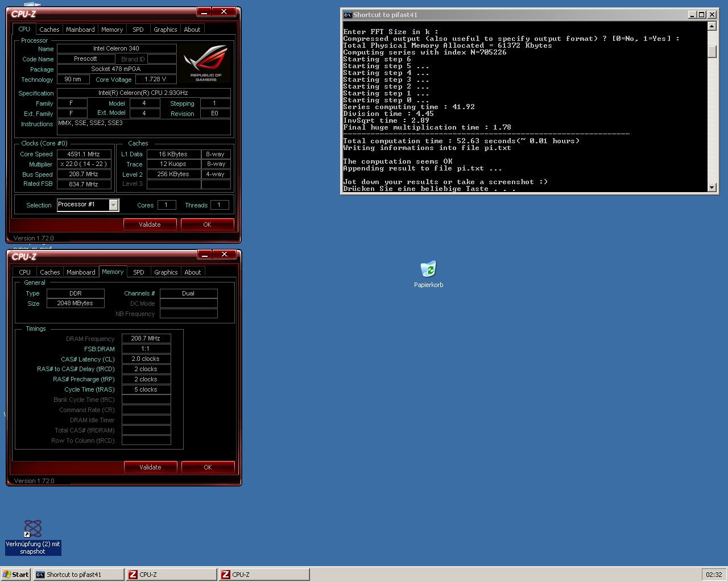Image resolution: width=728 pixels, height=582 pixels.
Task: Switch to SPD tab in lower CPU-Z window
Action: point(139,272)
